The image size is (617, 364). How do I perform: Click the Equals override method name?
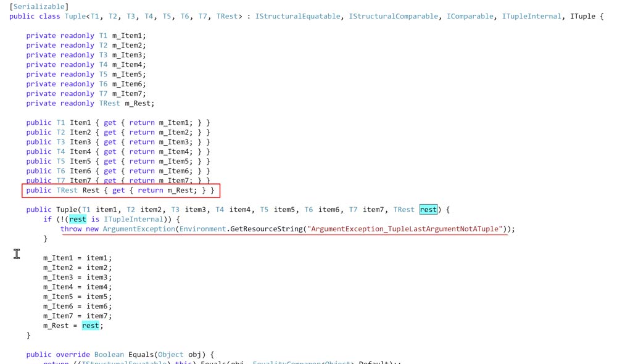click(x=141, y=355)
